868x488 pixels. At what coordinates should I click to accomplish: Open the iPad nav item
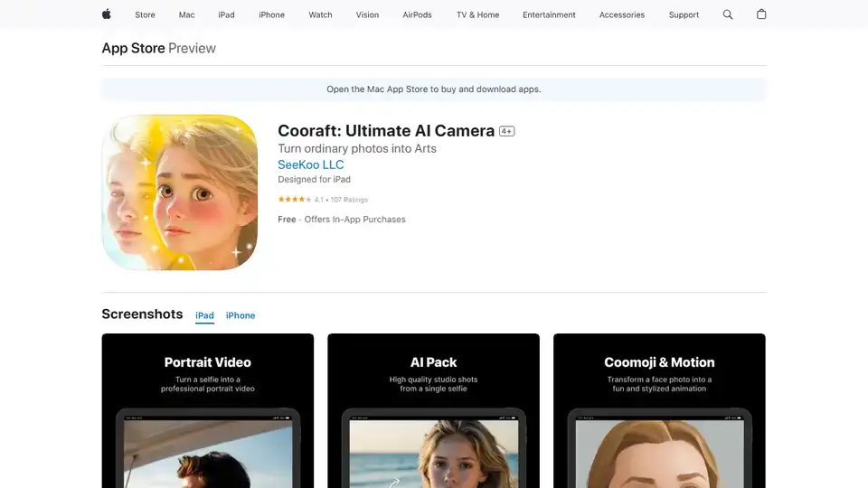pos(226,15)
